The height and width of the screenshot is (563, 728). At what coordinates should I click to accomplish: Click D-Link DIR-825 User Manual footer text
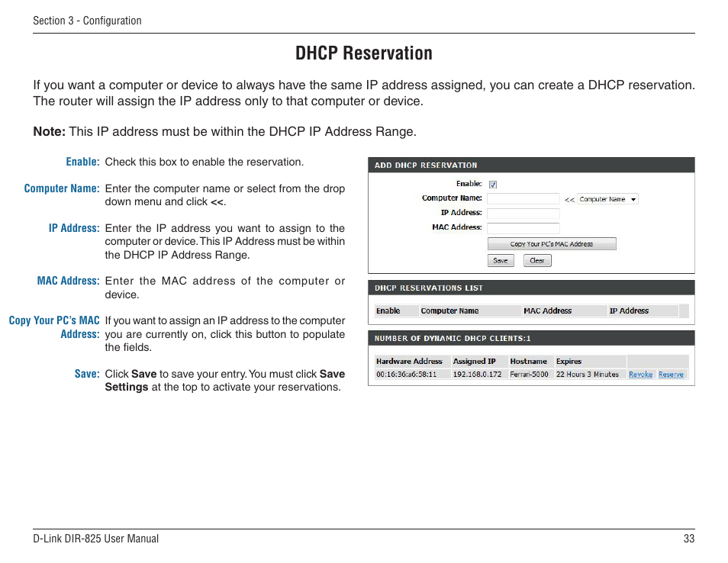pyautogui.click(x=95, y=539)
